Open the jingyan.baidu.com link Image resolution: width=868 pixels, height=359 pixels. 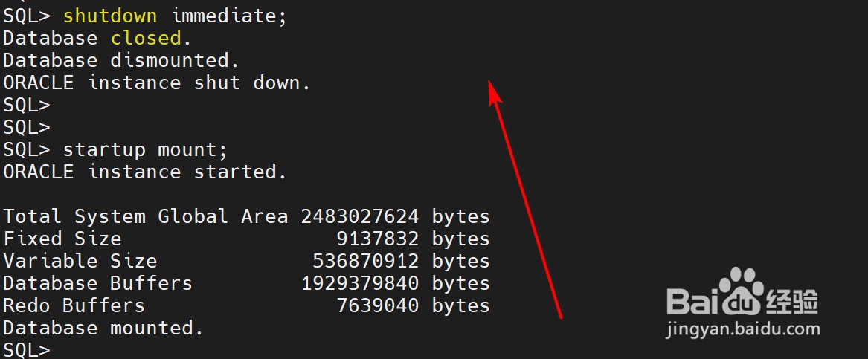(744, 329)
